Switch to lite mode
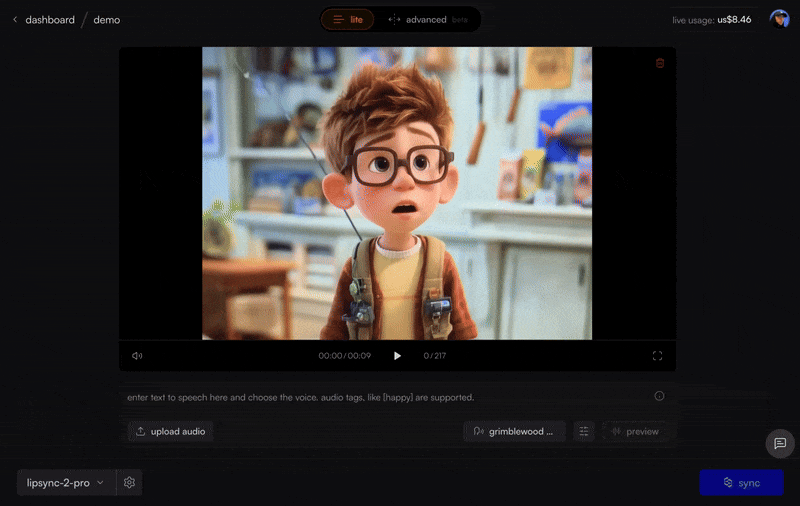800x506 pixels. tap(348, 20)
